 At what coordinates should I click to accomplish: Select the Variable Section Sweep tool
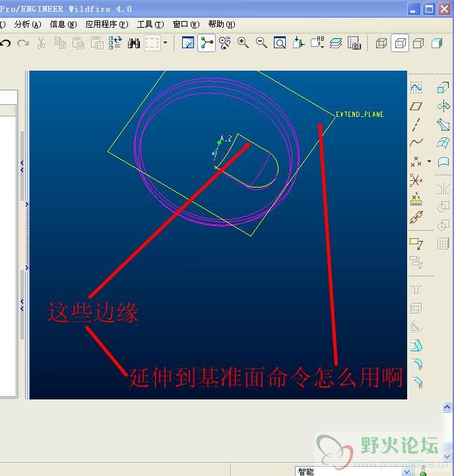tap(443, 125)
